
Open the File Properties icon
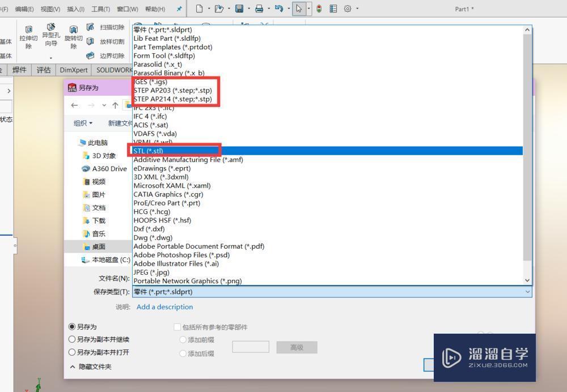tap(333, 8)
